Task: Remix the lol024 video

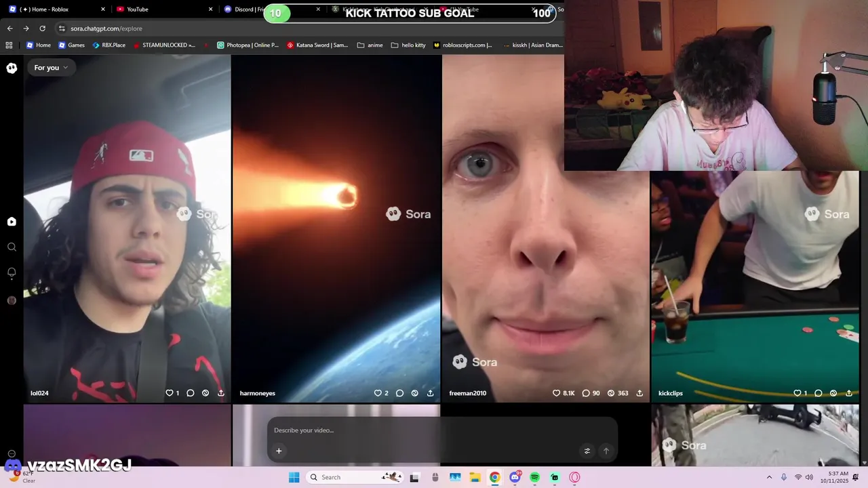Action: (x=205, y=393)
